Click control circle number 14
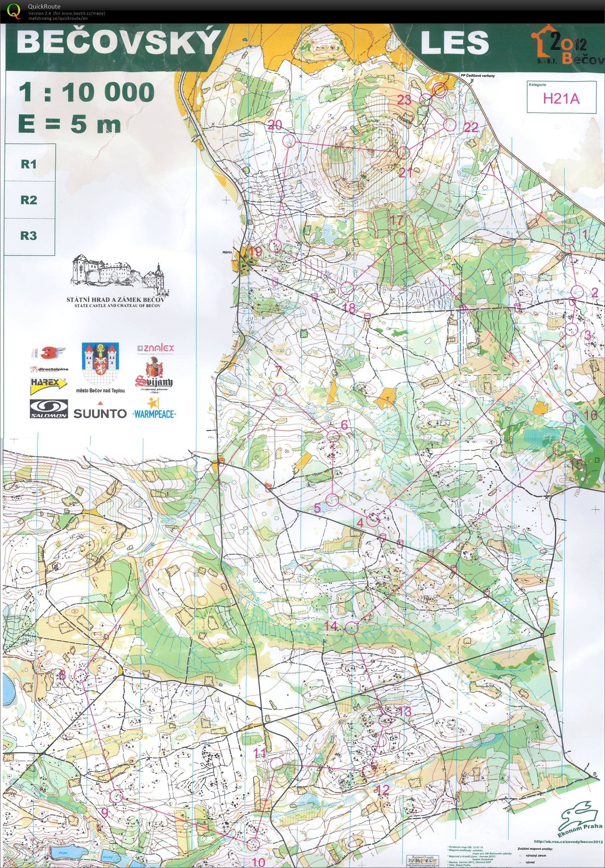Viewport: 605px width, 868px height. pos(351,628)
